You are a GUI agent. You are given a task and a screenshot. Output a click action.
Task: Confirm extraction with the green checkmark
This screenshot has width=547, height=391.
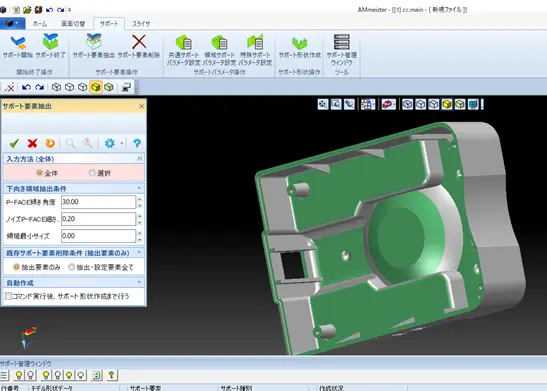coord(14,143)
